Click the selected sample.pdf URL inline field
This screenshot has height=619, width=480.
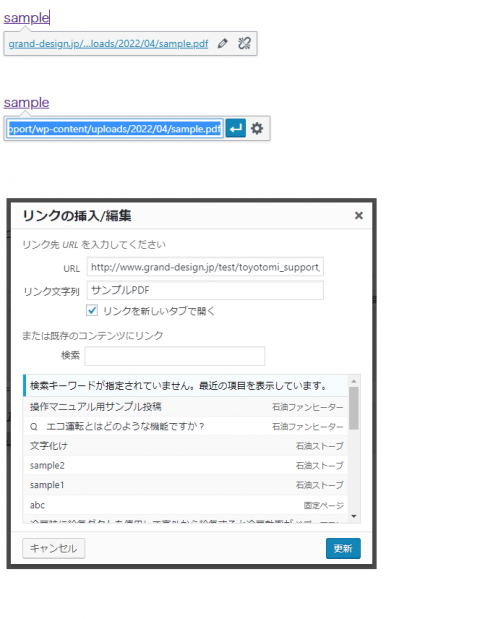[x=115, y=129]
